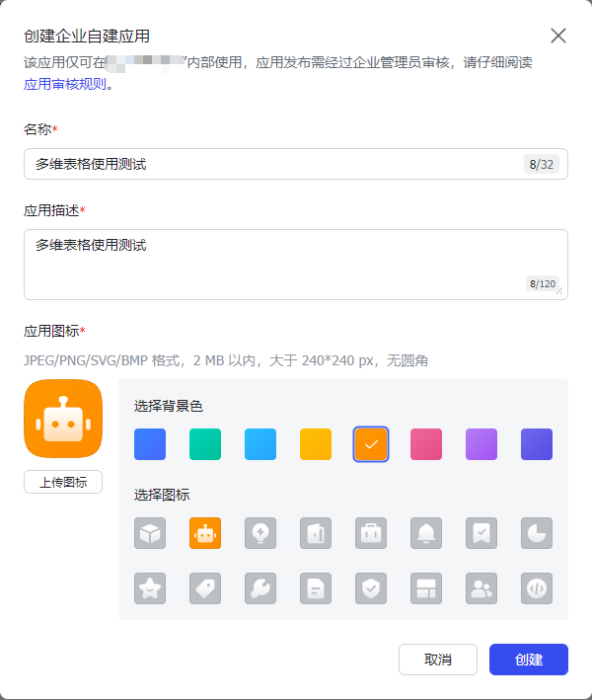Choose the people group icon
The width and height of the screenshot is (592, 700).
pos(481,588)
